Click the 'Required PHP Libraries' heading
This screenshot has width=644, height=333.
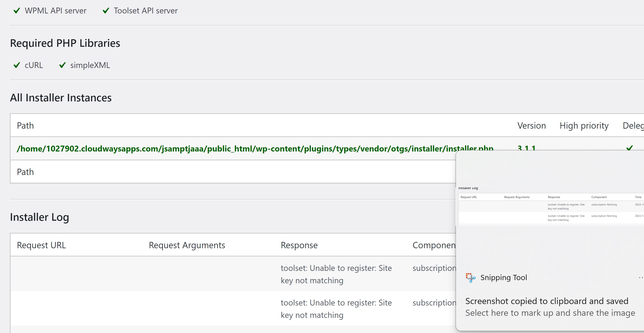point(65,43)
